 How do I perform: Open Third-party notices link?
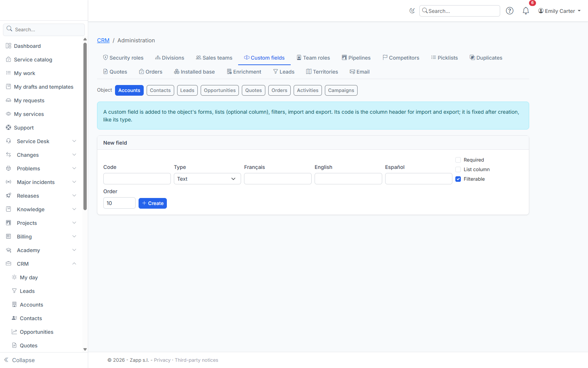tap(197, 360)
